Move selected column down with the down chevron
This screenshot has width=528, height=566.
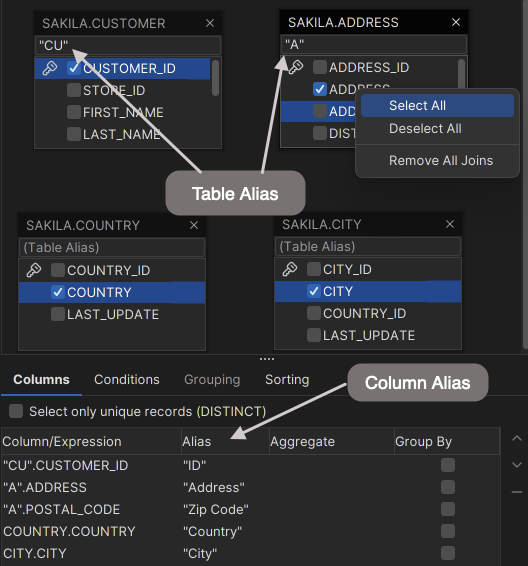point(517,465)
